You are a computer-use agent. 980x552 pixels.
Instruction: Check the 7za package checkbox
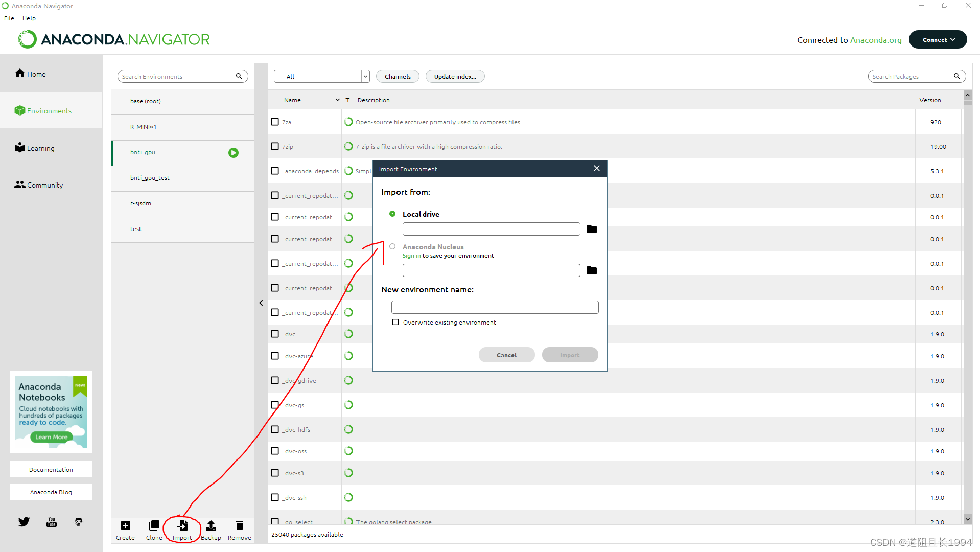pyautogui.click(x=275, y=122)
